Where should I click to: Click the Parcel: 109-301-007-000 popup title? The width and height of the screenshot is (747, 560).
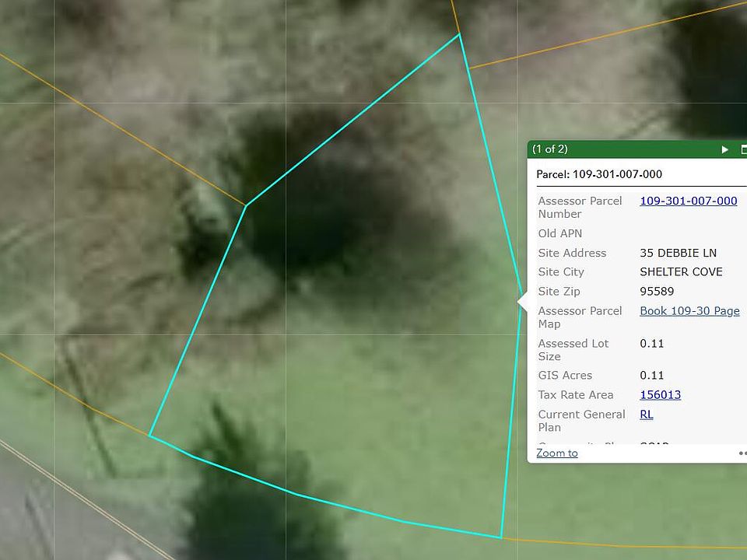[x=599, y=174]
